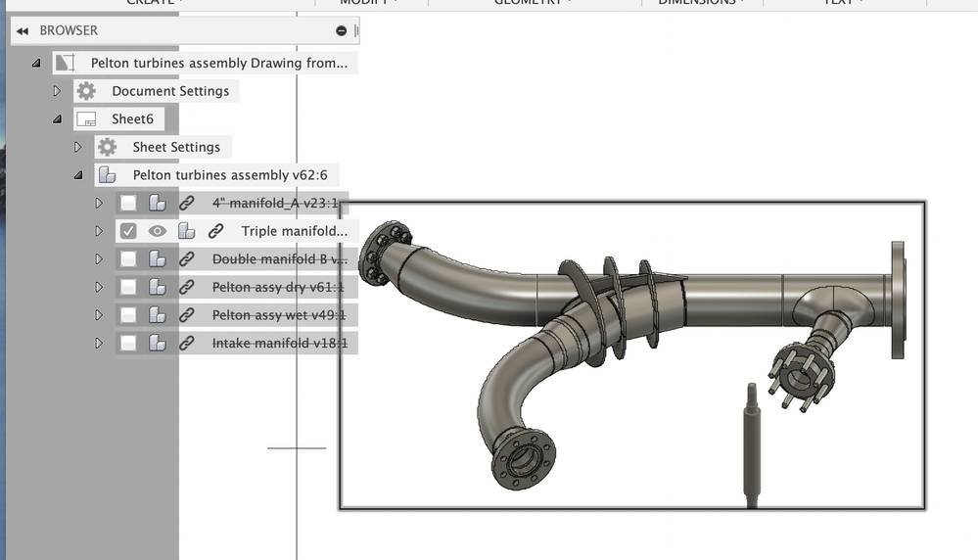Click the Document Settings gear icon
This screenshot has height=560, width=978.
pyautogui.click(x=86, y=91)
